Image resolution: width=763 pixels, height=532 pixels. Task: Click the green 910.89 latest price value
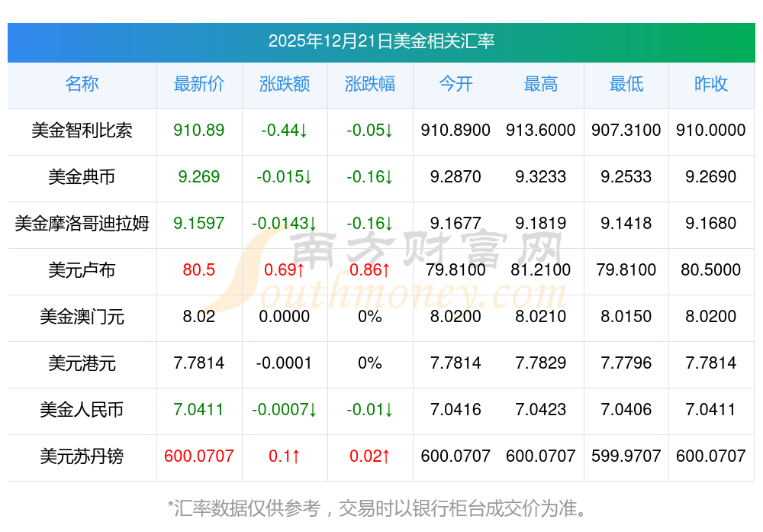click(x=198, y=131)
